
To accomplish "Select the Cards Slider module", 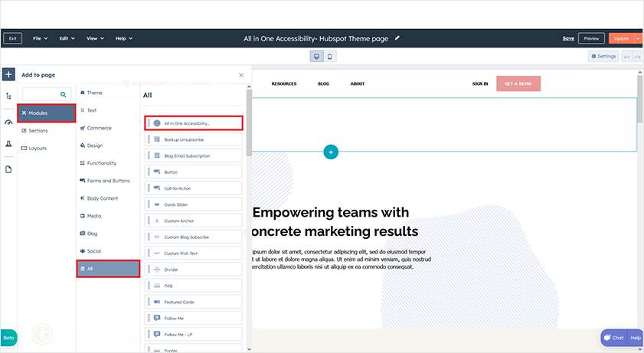I will 194,204.
